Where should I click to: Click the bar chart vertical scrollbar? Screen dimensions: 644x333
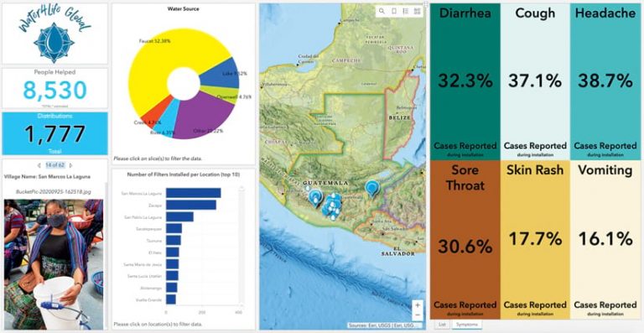[x=241, y=247]
